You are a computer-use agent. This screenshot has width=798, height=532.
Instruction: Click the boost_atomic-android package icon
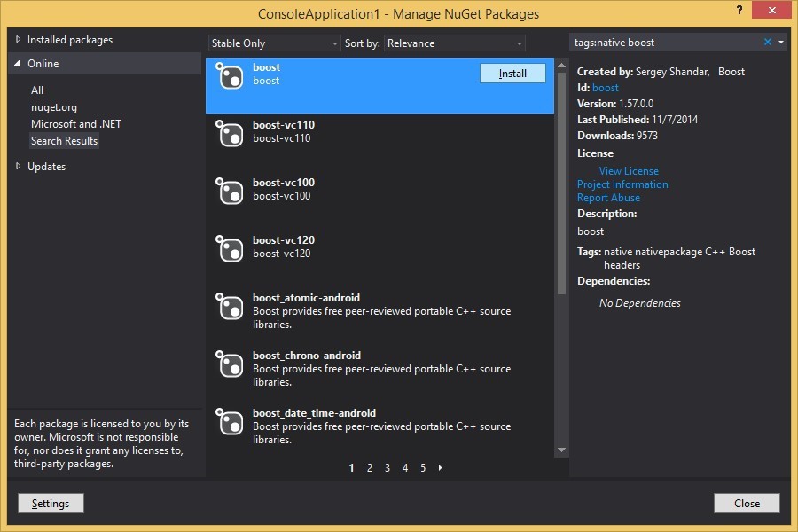point(229,306)
